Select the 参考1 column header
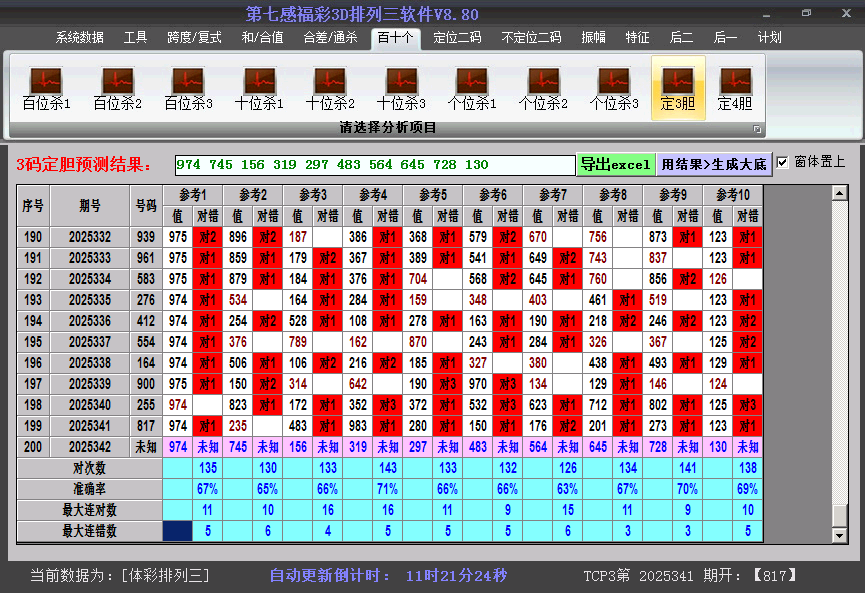The width and height of the screenshot is (865, 593). [x=192, y=194]
